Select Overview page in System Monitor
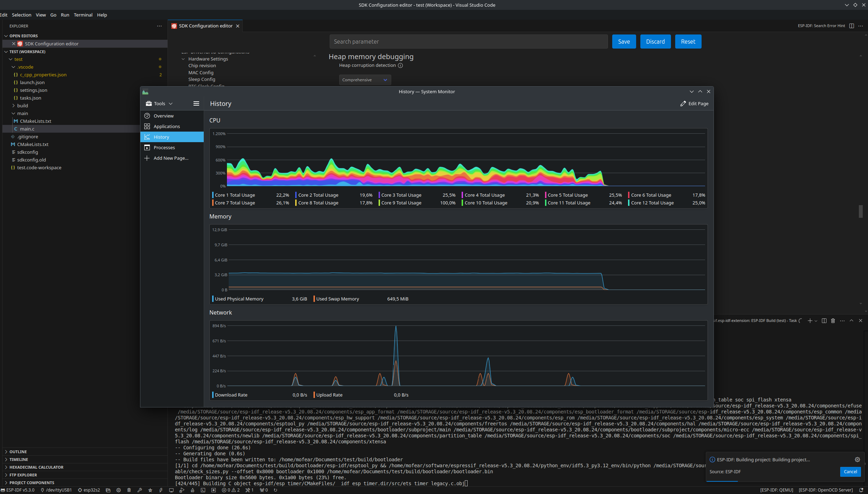Image resolution: width=868 pixels, height=494 pixels. click(x=172, y=116)
